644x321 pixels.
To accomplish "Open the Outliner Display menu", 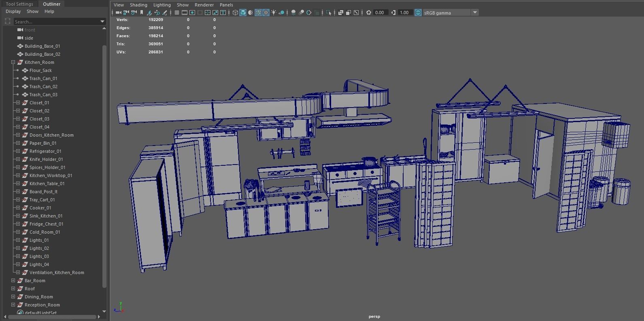I will pos(13,11).
